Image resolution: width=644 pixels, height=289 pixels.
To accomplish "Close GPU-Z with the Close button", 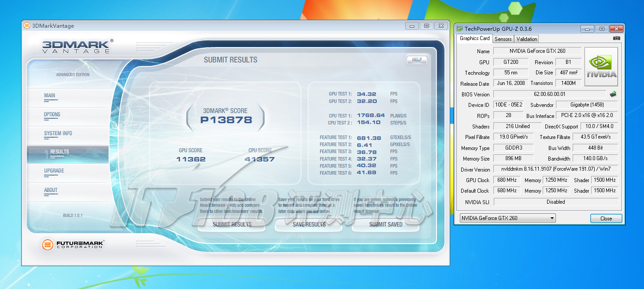I will [x=606, y=218].
